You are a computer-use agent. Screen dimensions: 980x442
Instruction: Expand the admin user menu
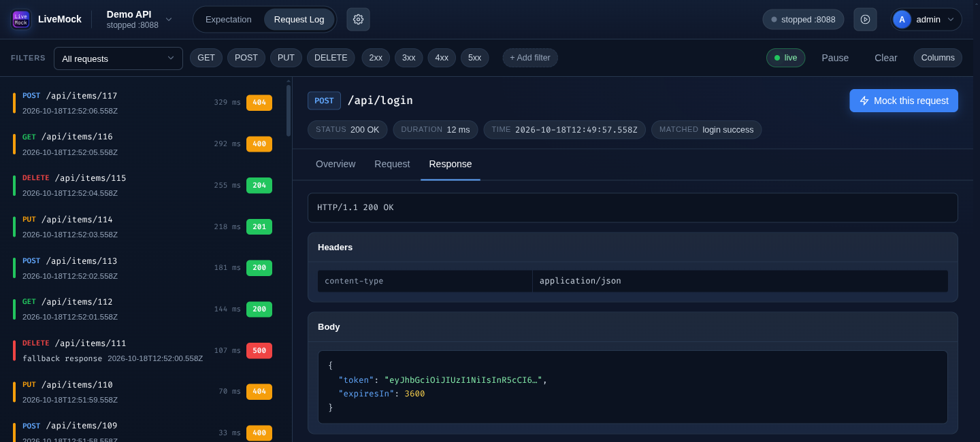951,19
